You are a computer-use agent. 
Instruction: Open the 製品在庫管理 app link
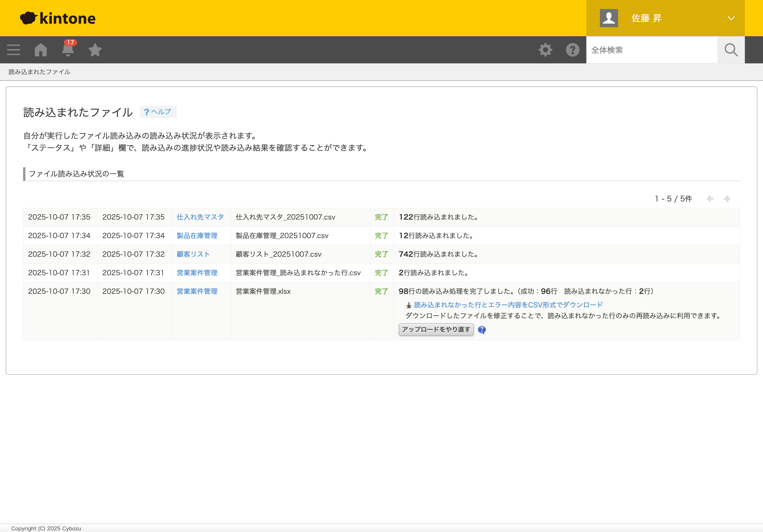197,235
